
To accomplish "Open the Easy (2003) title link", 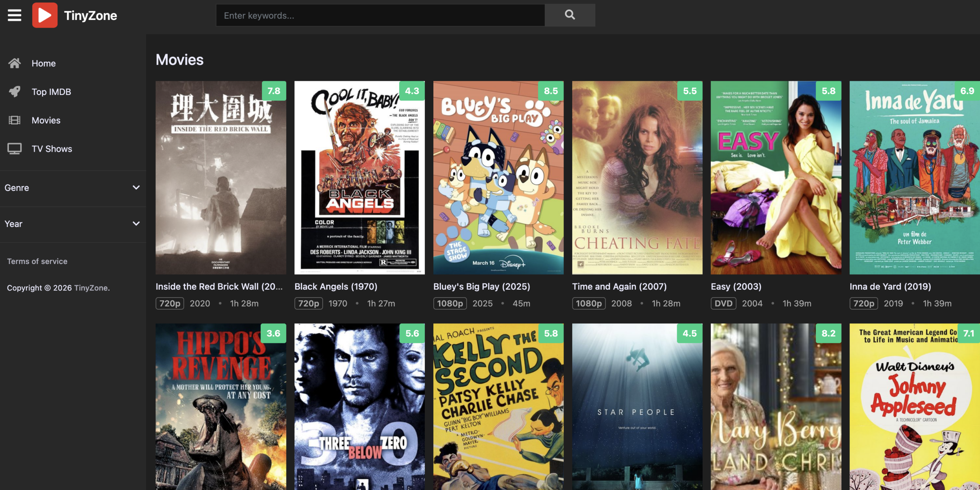I will (x=736, y=287).
